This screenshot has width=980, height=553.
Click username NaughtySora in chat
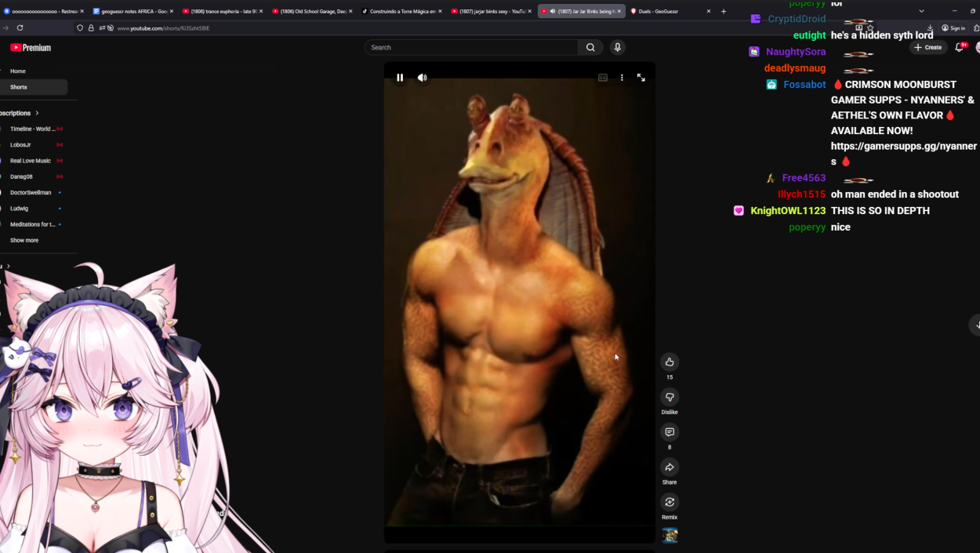pyautogui.click(x=796, y=52)
